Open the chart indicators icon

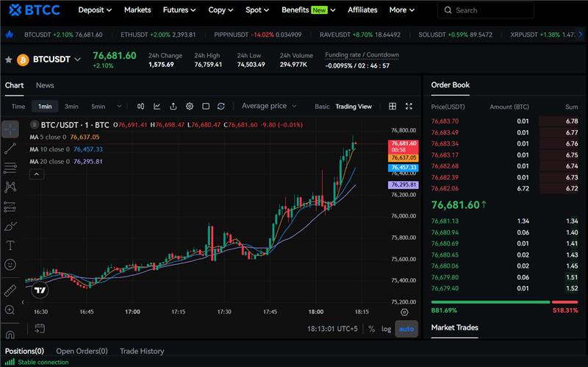157,107
